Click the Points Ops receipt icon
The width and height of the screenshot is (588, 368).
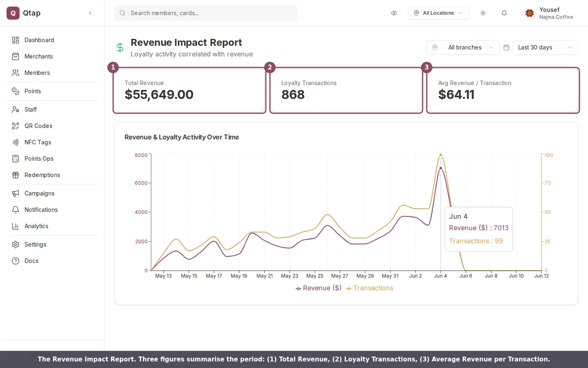tap(16, 159)
